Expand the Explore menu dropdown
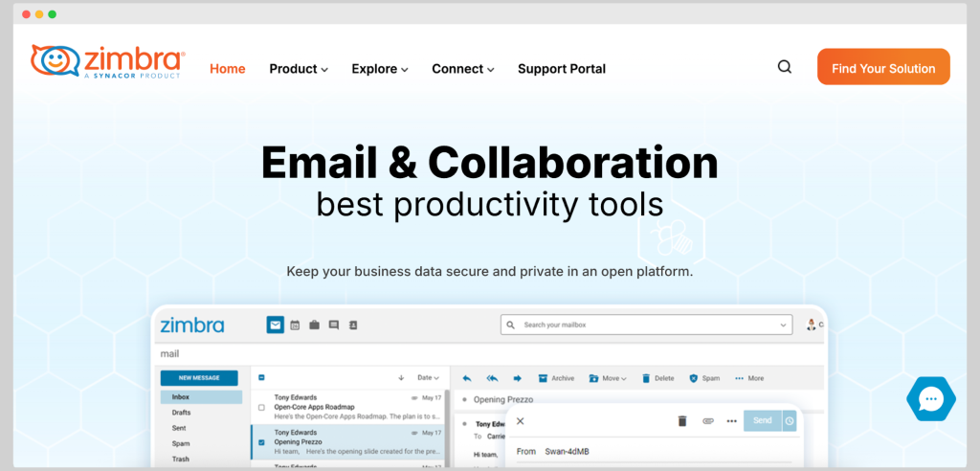 380,69
